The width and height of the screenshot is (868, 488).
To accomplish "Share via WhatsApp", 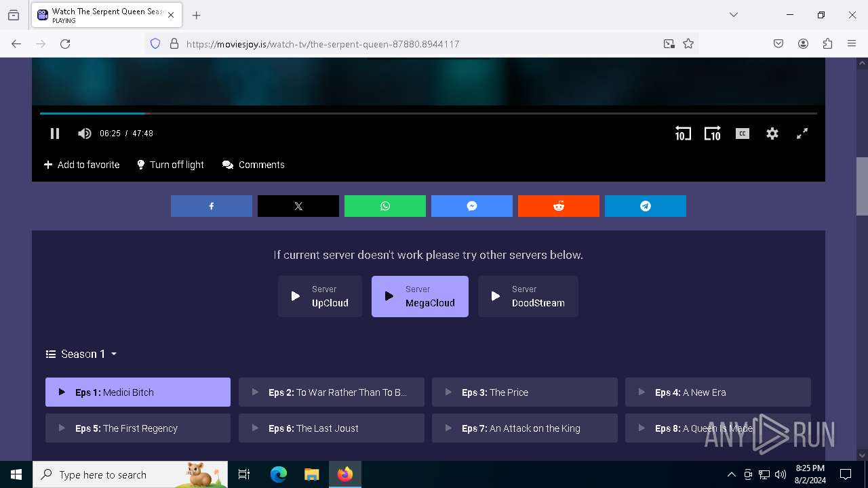I will pos(385,206).
